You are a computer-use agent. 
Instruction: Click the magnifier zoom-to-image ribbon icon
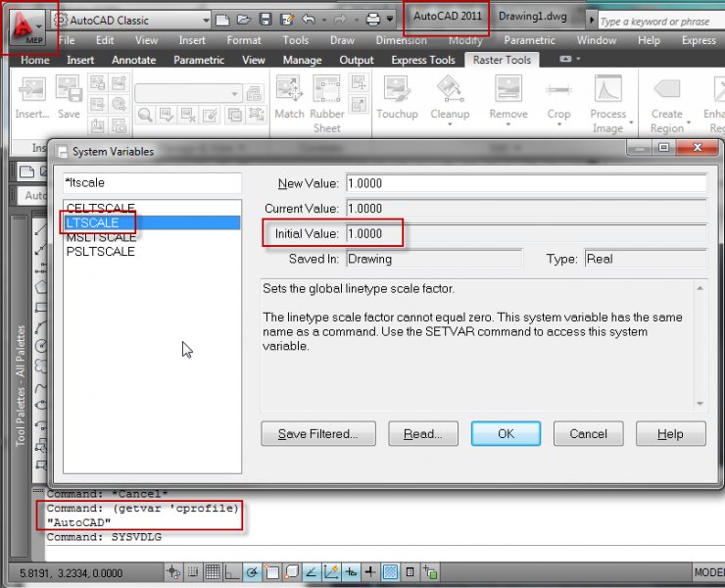(145, 115)
